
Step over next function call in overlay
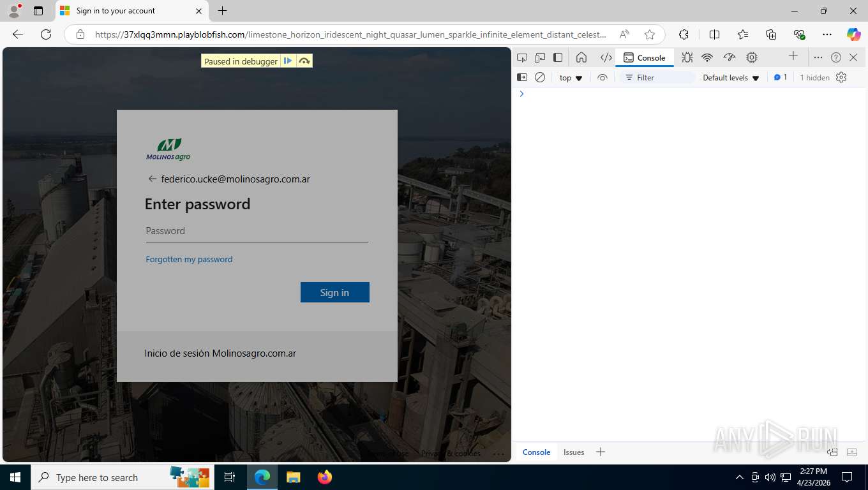point(304,61)
